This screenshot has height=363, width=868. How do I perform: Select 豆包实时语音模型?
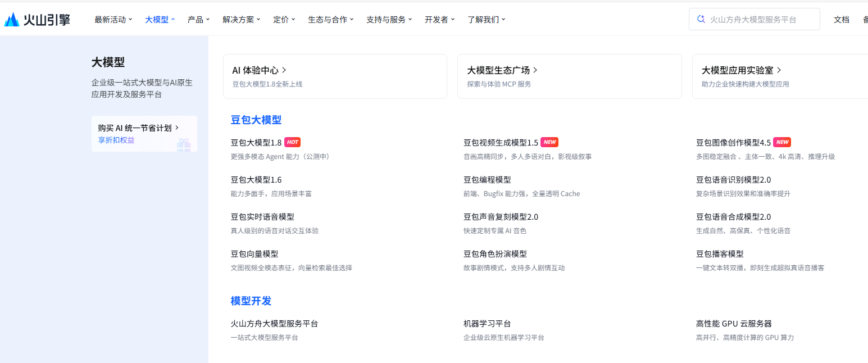tap(262, 217)
